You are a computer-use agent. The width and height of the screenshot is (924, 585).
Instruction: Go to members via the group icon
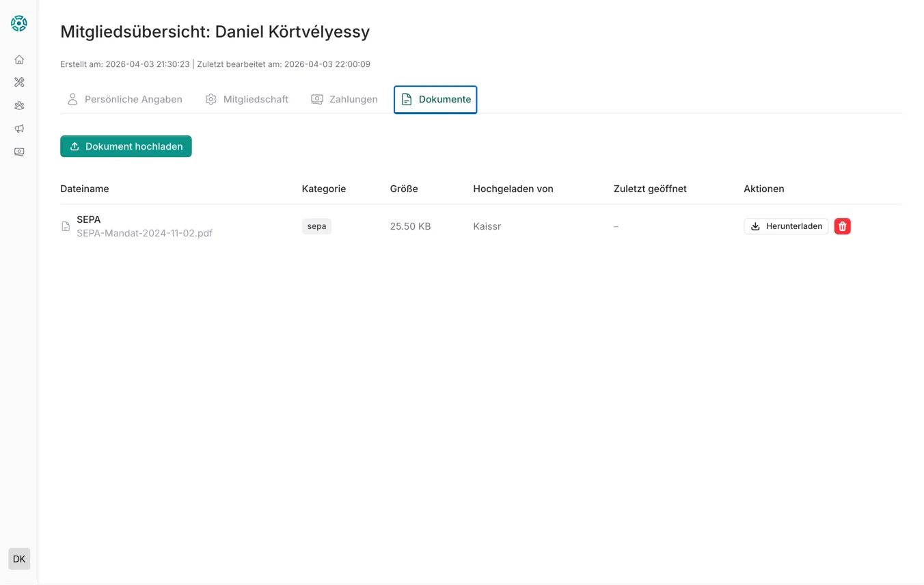(x=19, y=106)
